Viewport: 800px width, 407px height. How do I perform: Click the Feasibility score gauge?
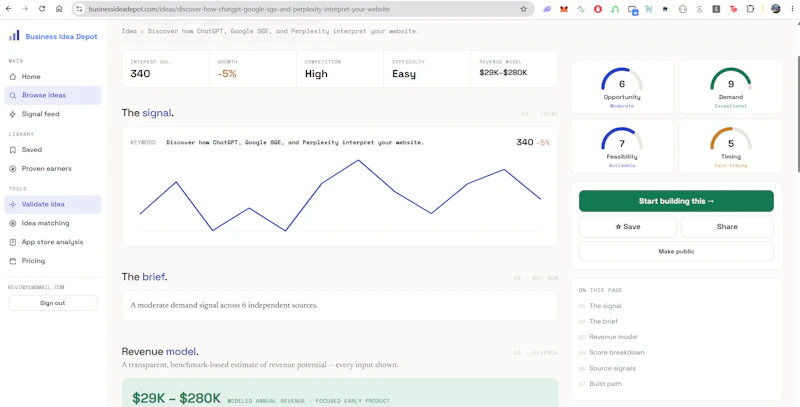(x=621, y=146)
